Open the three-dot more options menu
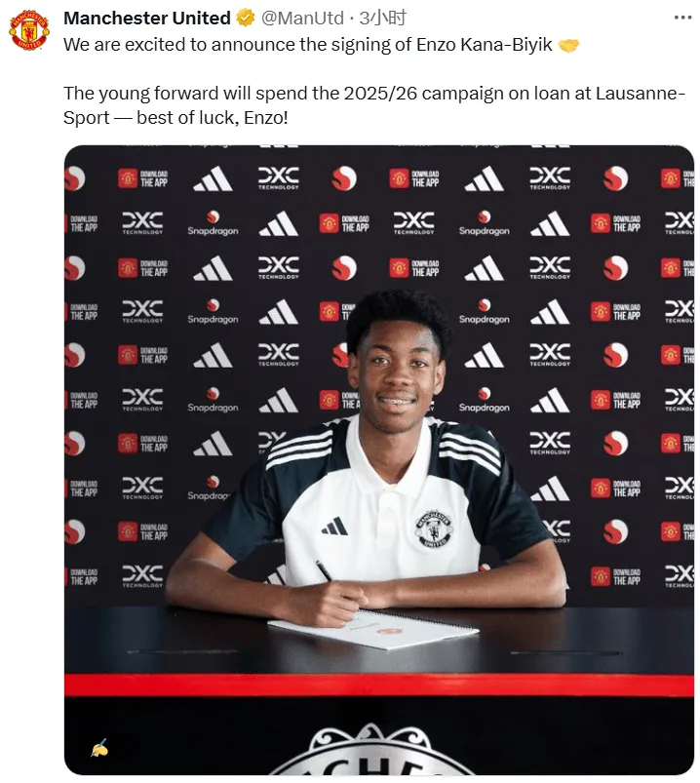The width and height of the screenshot is (700, 783). (682, 18)
